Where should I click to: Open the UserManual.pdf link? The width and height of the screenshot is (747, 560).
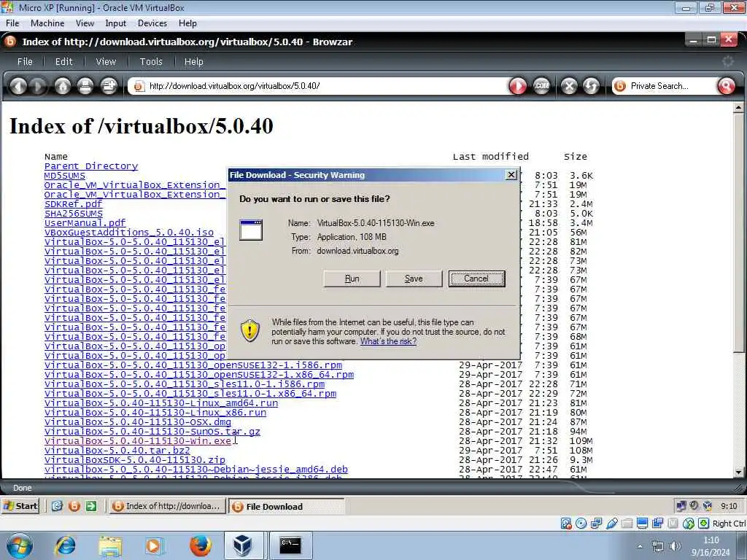tap(85, 223)
